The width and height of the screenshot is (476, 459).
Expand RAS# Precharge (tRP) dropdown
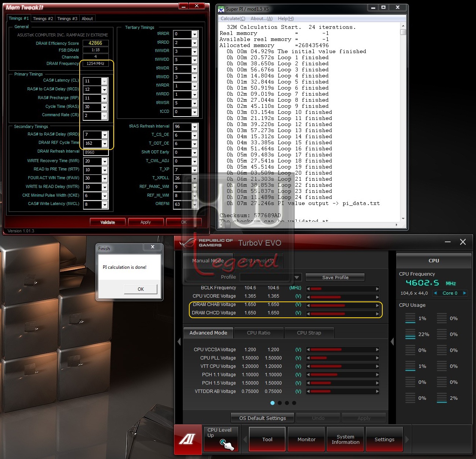[104, 98]
